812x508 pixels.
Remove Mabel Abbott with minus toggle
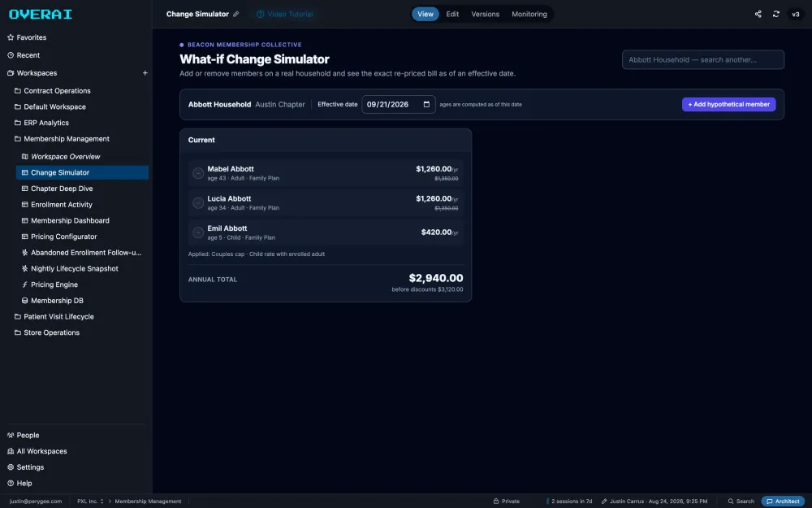198,173
